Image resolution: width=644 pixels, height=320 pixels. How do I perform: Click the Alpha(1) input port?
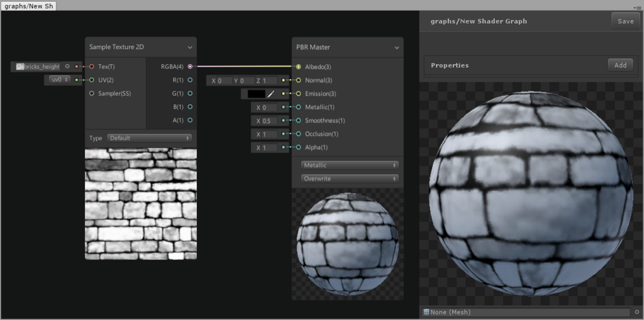point(298,148)
